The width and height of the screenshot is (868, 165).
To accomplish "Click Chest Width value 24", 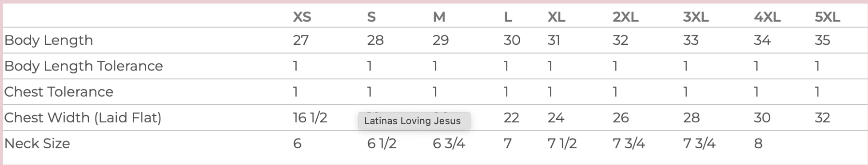I will [556, 118].
